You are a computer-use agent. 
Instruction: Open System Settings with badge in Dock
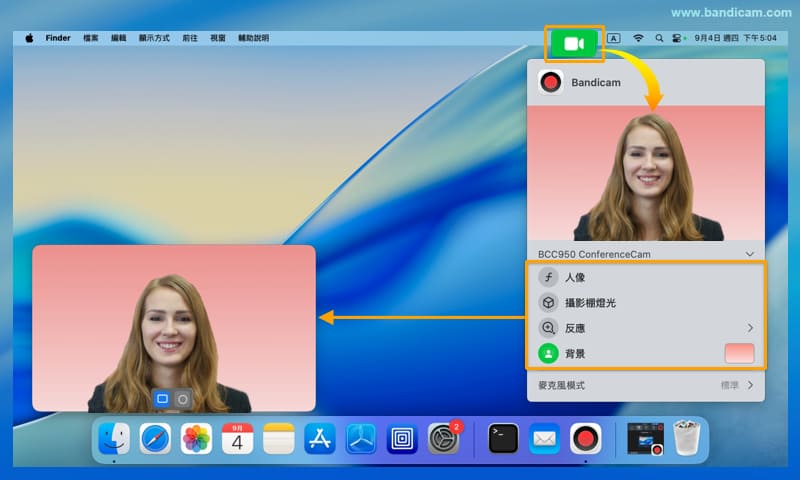pyautogui.click(x=443, y=438)
